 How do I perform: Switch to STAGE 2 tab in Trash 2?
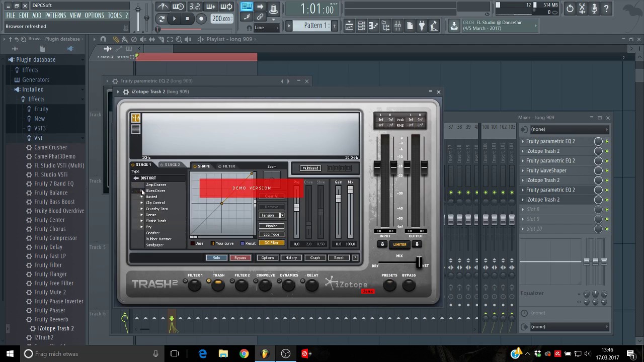pos(170,165)
